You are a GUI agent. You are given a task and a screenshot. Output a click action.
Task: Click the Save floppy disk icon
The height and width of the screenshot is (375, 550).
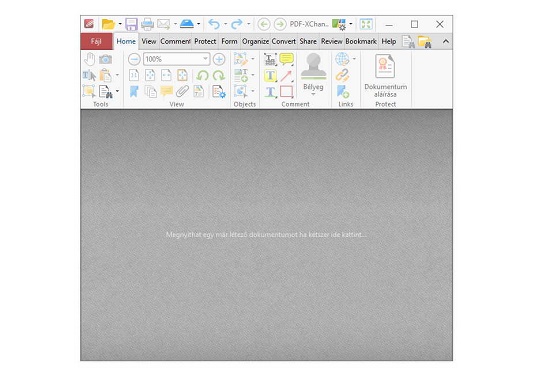131,24
